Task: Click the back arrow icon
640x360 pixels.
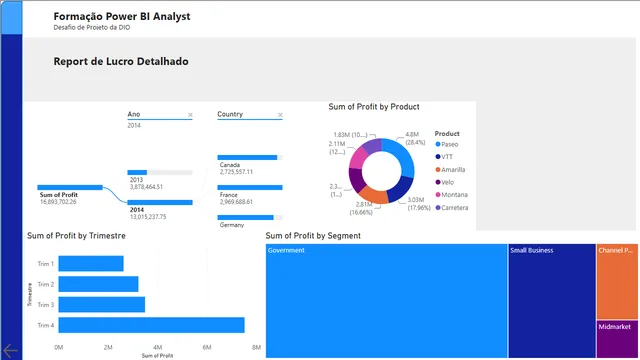Action: (10, 350)
